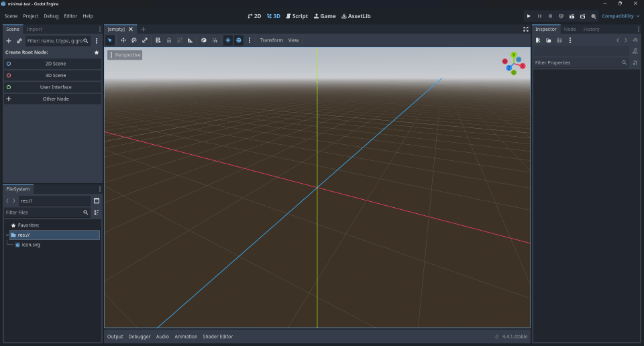Click the X axis on view gizmo
Screen dimensions: 644x346
pos(523,66)
